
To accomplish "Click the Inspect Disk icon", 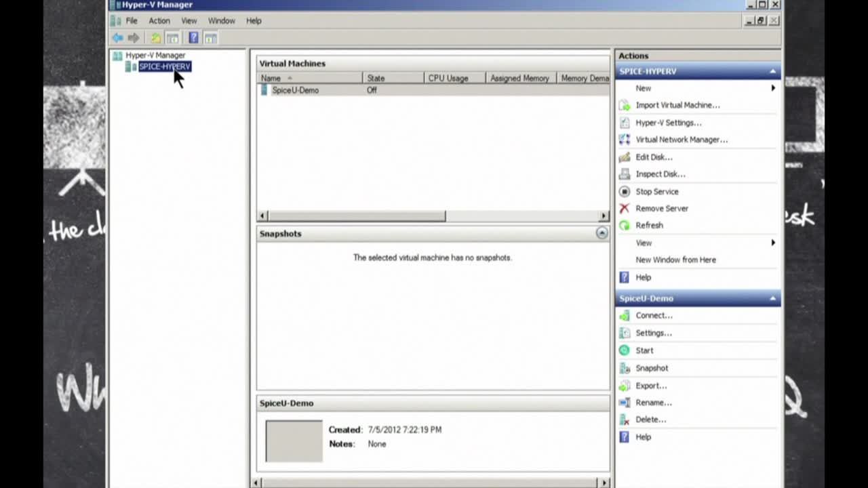I will coord(625,174).
